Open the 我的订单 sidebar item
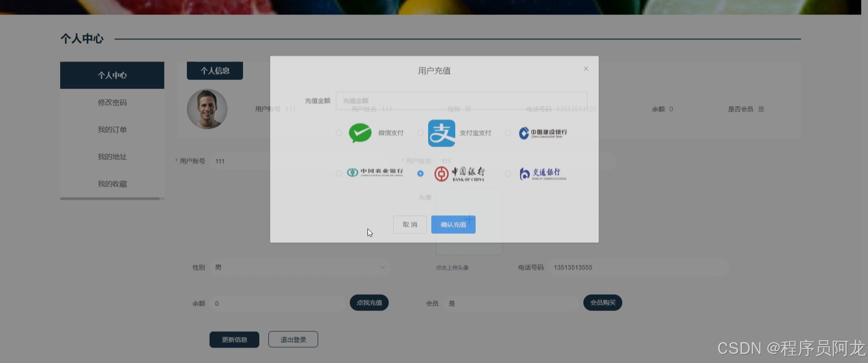The height and width of the screenshot is (363, 868). (112, 130)
